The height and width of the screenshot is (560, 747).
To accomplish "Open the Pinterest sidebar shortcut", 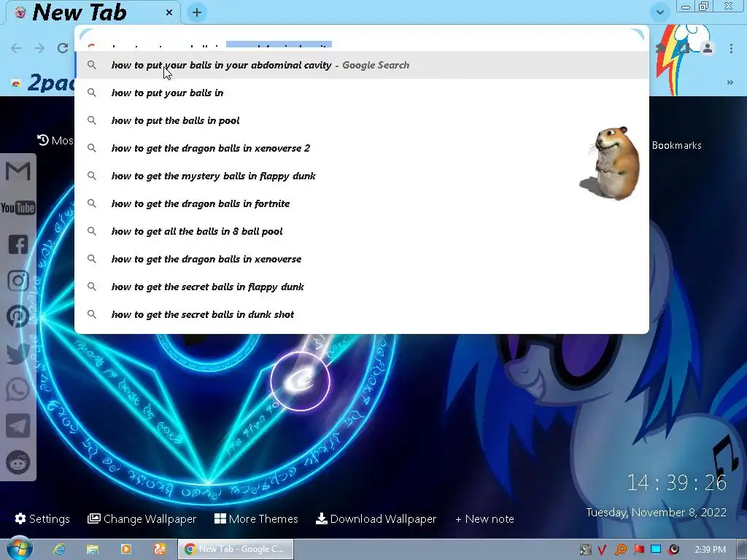I will (18, 316).
